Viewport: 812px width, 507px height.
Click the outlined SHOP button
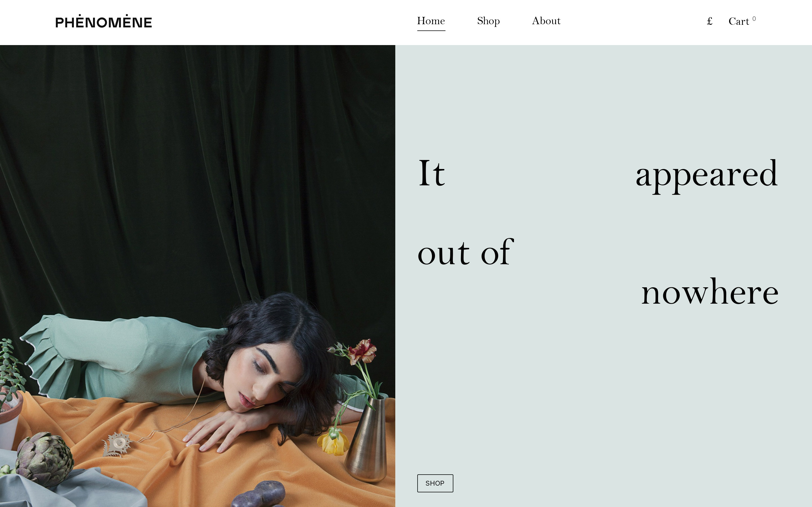435,483
